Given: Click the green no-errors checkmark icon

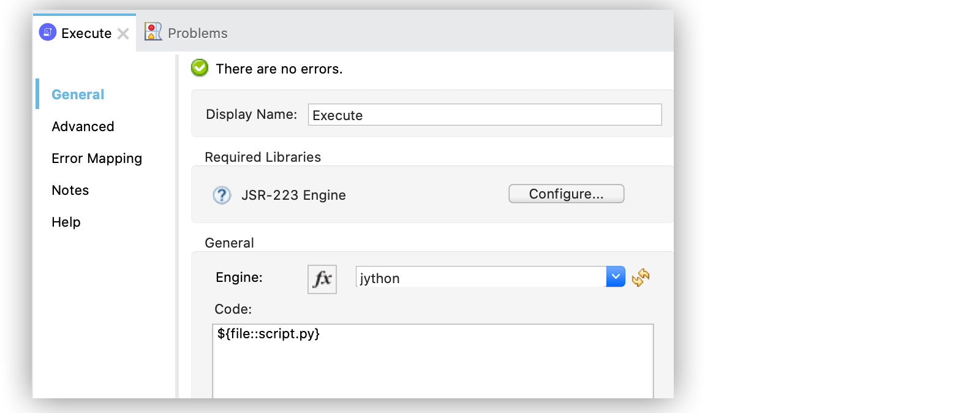Looking at the screenshot, I should click(200, 68).
